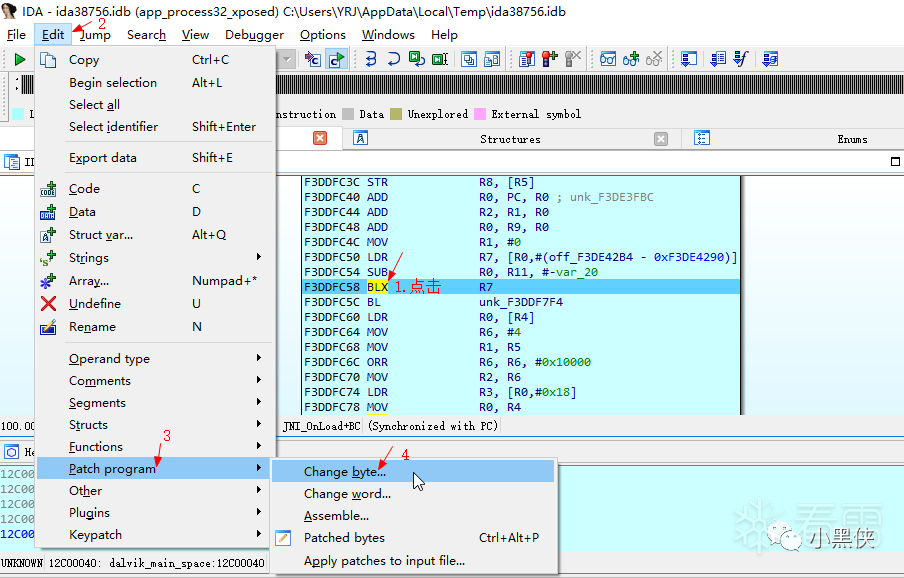Click the add breakpoint icon
Viewport: 904px width, 578px height.
tap(549, 59)
